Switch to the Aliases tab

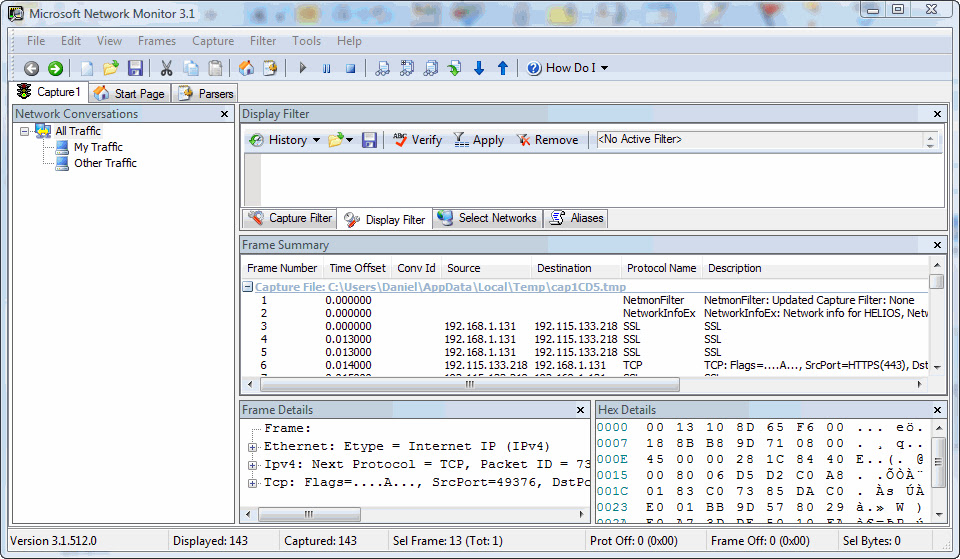click(576, 218)
